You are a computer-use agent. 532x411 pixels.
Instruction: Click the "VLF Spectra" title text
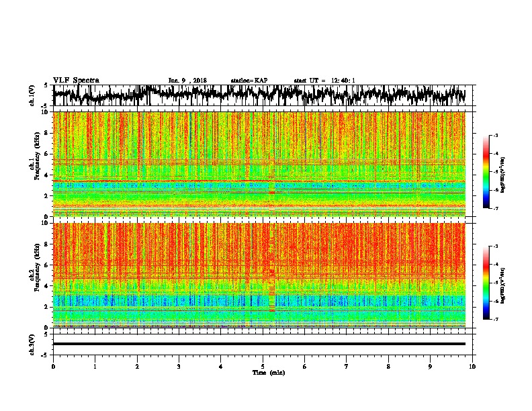76,81
